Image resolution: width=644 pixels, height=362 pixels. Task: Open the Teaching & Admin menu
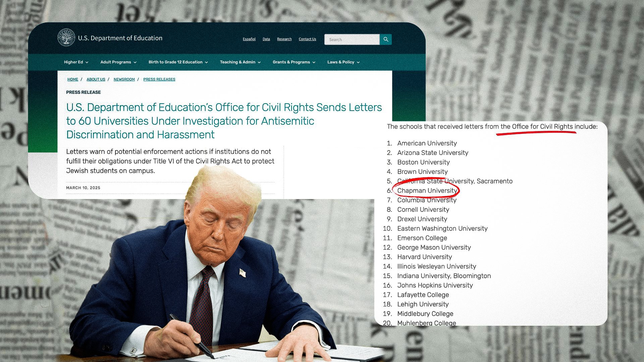[x=240, y=62]
